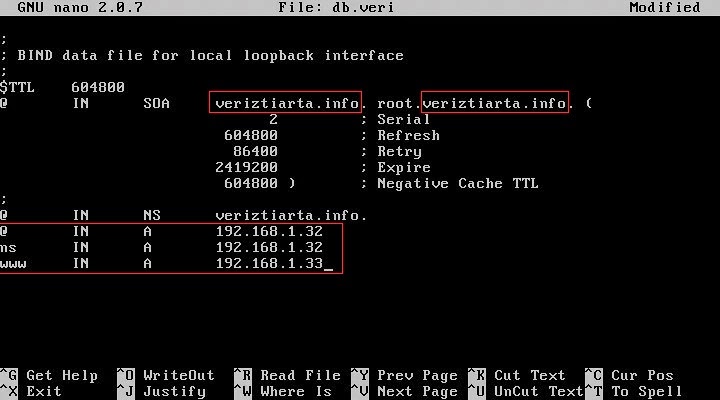Click the Exit shortcut label
The width and height of the screenshot is (720, 400).
pos(44,392)
